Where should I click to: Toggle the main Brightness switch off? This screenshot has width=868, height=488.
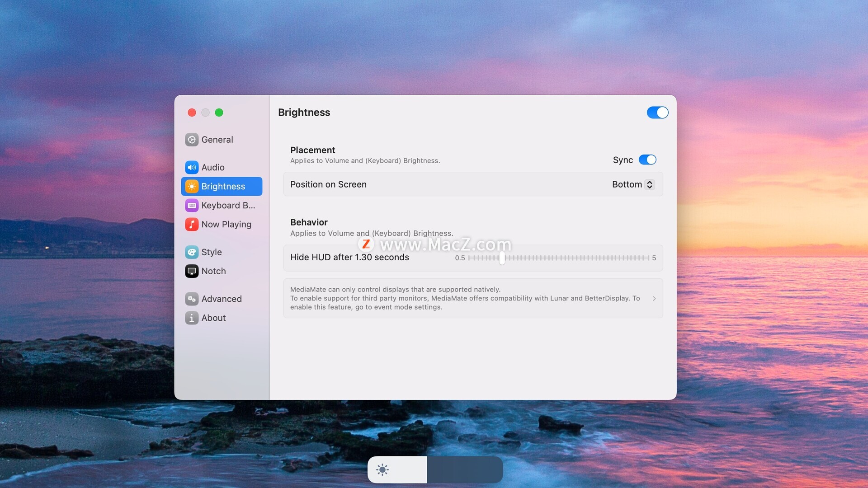click(x=657, y=113)
